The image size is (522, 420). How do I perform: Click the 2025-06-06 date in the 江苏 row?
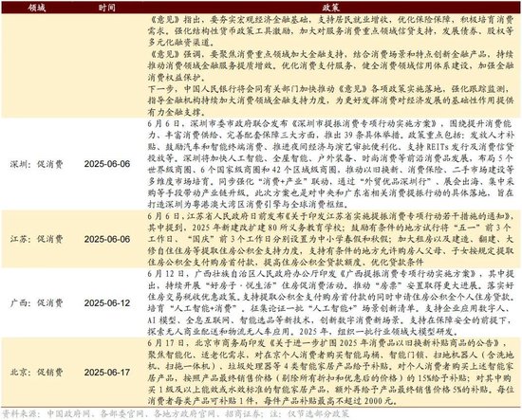107,239
